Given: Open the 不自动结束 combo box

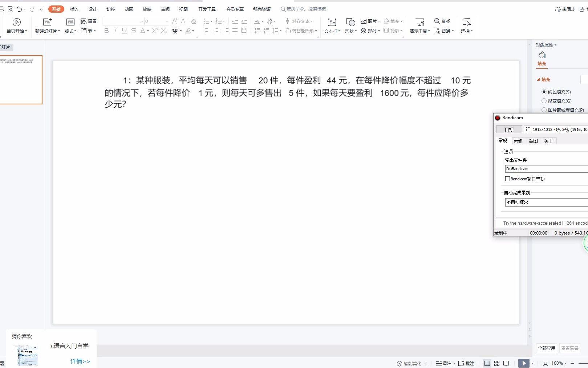Looking at the screenshot, I should pyautogui.click(x=546, y=202).
